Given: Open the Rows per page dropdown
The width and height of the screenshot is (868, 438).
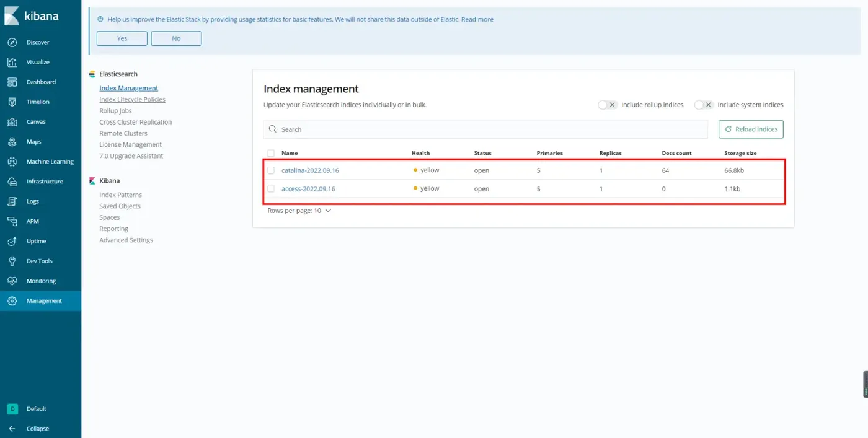Looking at the screenshot, I should tap(299, 211).
